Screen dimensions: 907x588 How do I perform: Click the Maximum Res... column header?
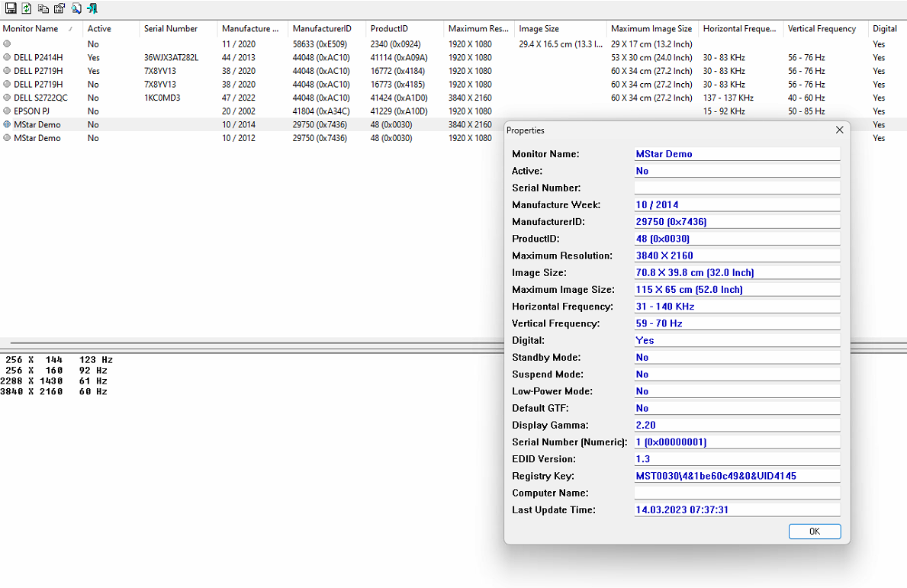479,28
